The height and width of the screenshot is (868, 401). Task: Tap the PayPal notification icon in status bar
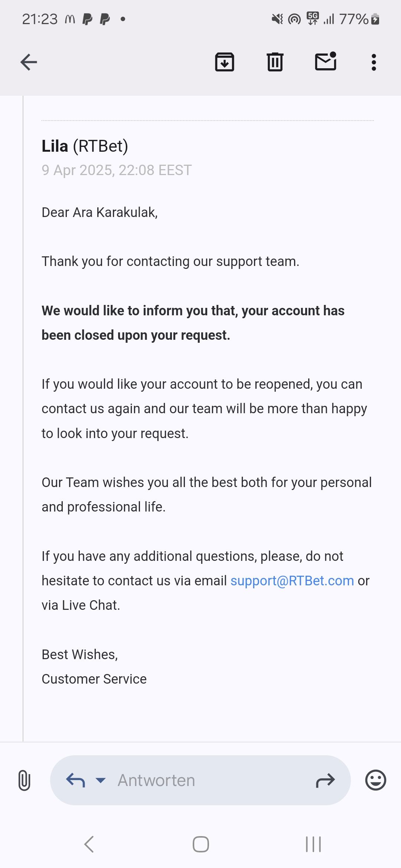click(87, 19)
